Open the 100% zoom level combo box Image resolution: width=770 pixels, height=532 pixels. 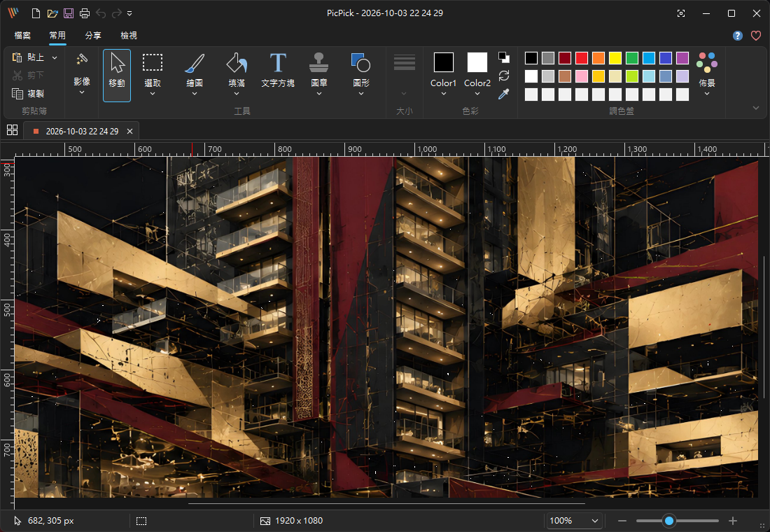coord(574,521)
